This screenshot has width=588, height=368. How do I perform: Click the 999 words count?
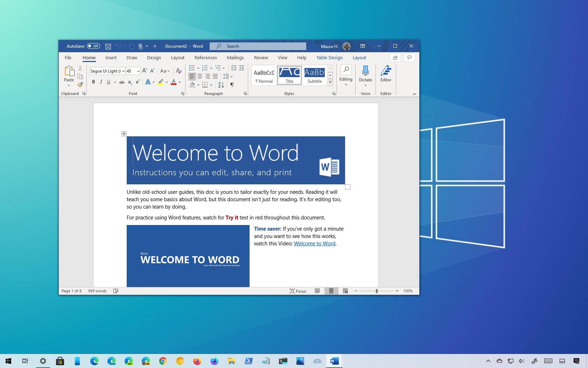97,291
